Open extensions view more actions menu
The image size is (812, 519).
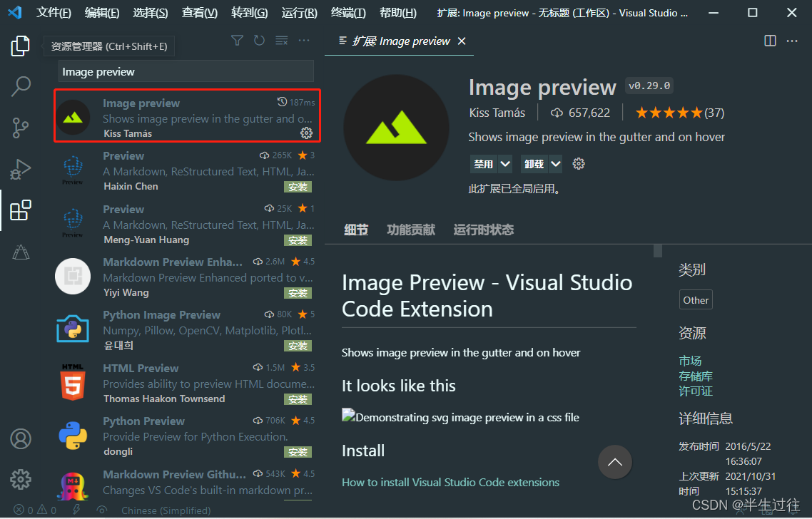(304, 41)
